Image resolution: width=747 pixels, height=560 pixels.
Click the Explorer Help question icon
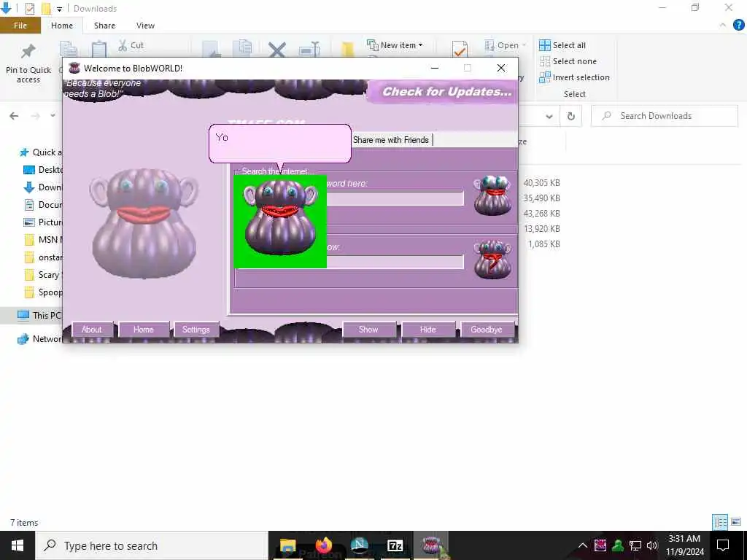[x=738, y=25]
